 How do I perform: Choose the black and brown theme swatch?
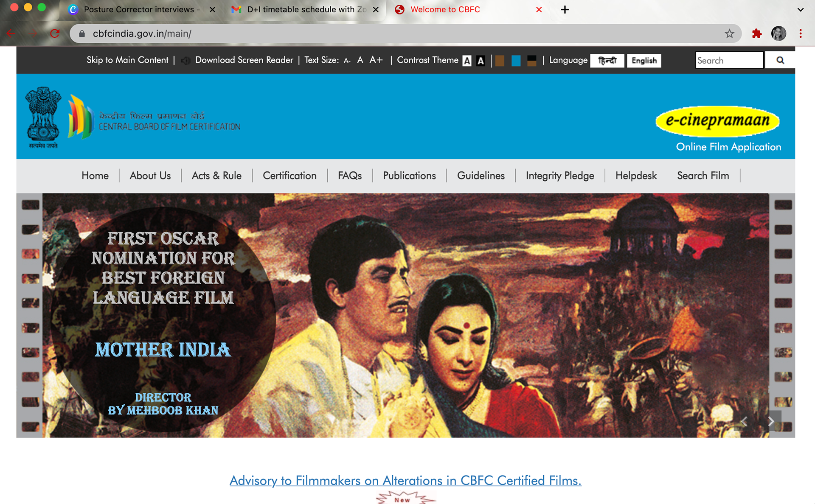532,61
